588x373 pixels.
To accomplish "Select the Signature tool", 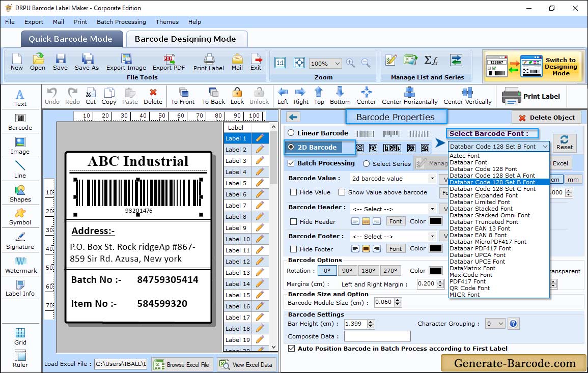I will (x=20, y=241).
